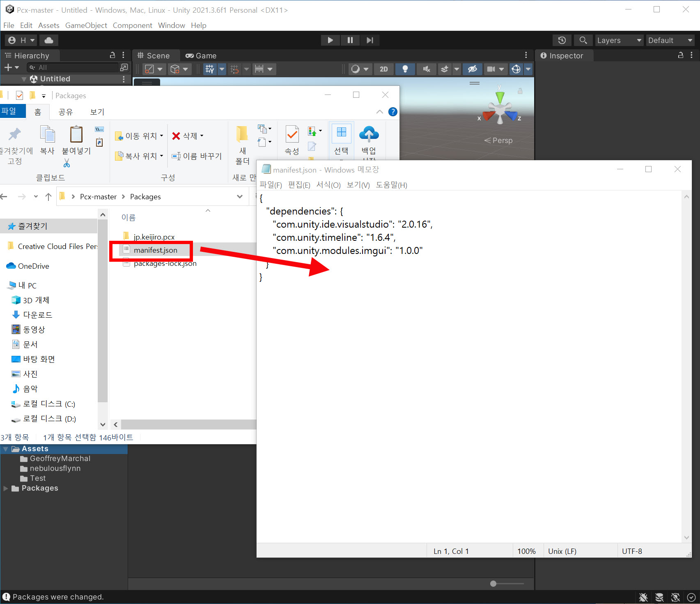Click Explorer 붙여넣기 paste icon
Image resolution: width=700 pixels, height=604 pixels.
[x=76, y=140]
